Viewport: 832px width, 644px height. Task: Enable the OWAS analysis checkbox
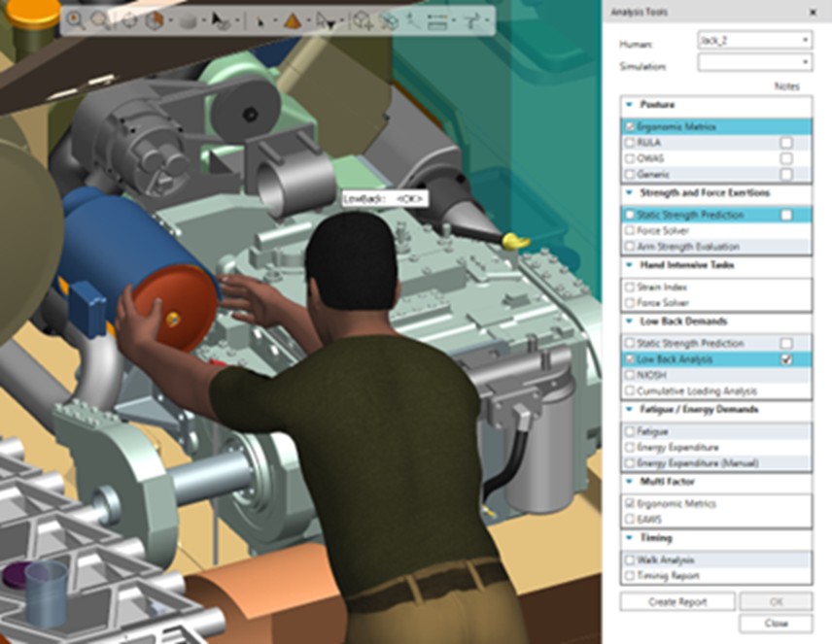tap(630, 158)
